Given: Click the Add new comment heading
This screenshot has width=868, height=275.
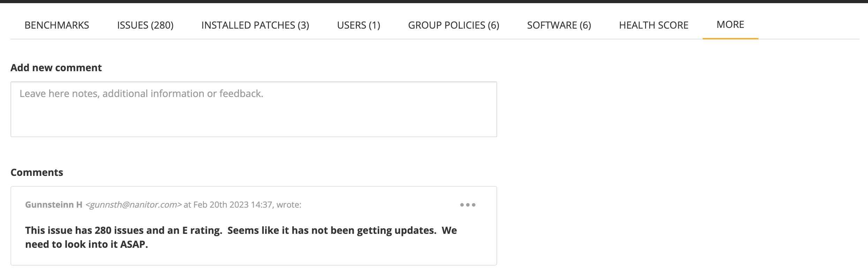Looking at the screenshot, I should (56, 68).
